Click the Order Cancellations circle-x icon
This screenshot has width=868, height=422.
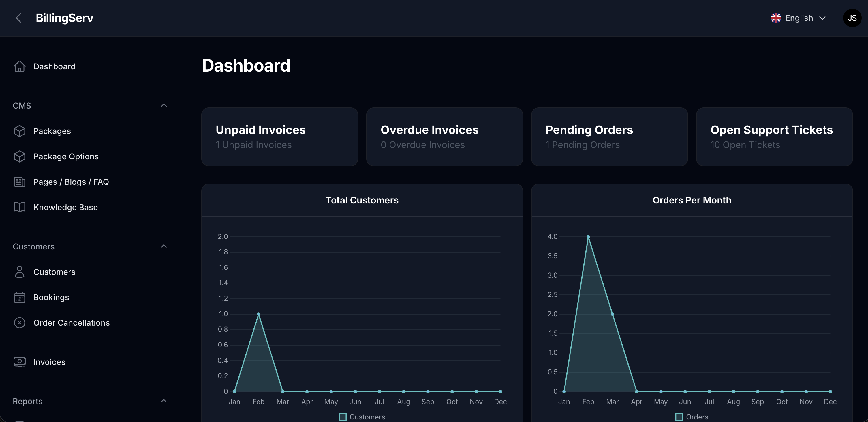[x=20, y=323]
